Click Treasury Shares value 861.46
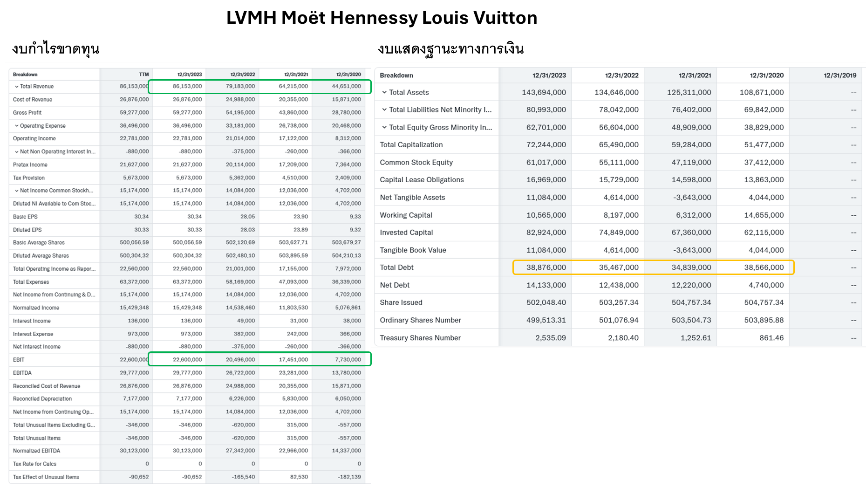Viewport: 866px width, 487px height. pos(771,338)
